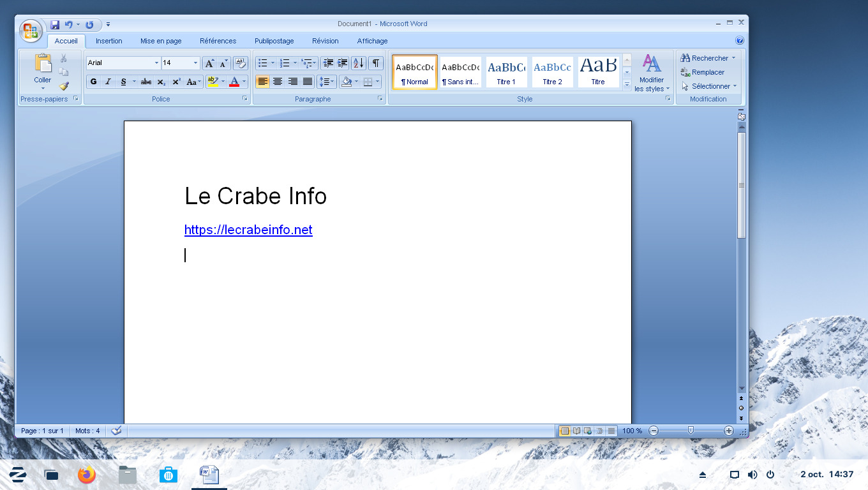Switch to the Insertion tab
This screenshot has height=490, width=868.
click(x=108, y=41)
